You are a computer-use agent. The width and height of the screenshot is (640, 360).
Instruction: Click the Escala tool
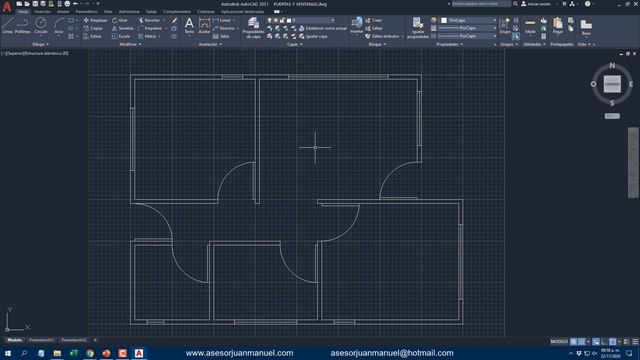121,36
